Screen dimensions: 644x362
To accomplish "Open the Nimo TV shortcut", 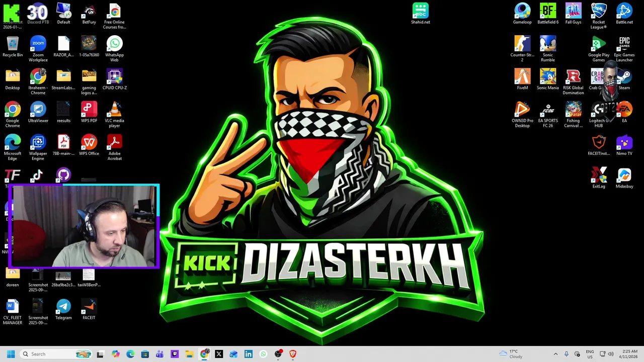I will click(x=624, y=145).
